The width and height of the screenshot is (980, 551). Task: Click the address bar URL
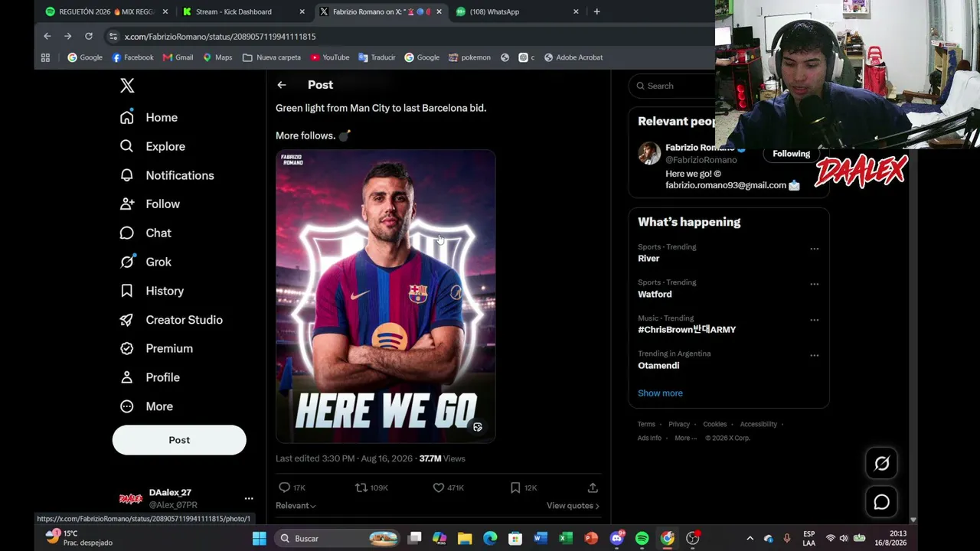pyautogui.click(x=220, y=37)
